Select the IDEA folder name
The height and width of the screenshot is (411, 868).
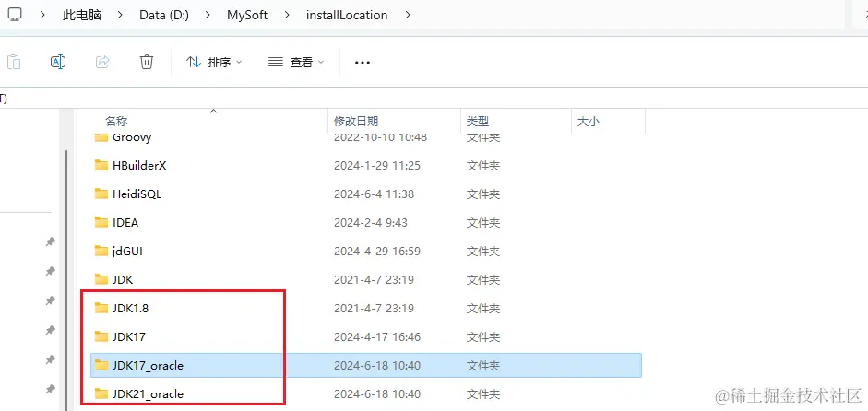pyautogui.click(x=125, y=223)
